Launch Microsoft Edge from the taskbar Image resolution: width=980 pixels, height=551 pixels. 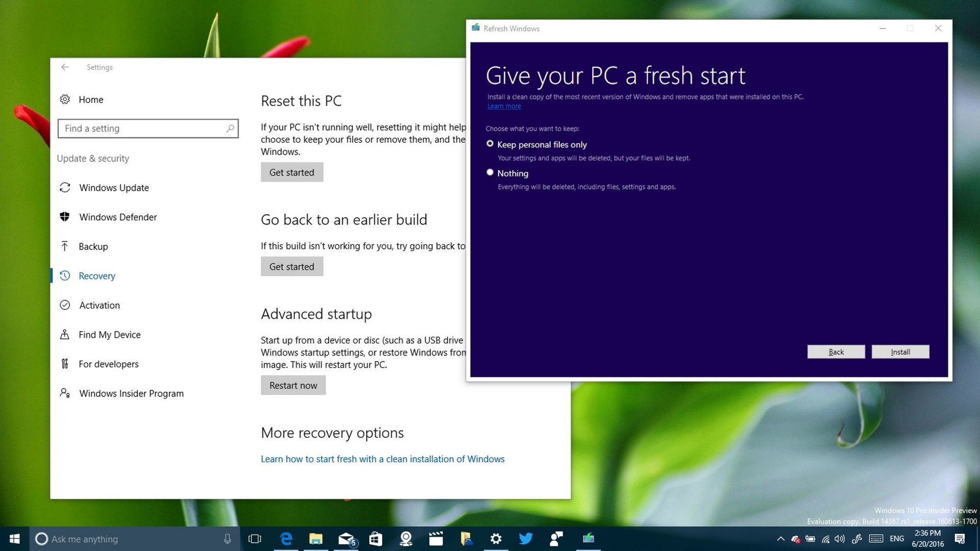tap(286, 539)
